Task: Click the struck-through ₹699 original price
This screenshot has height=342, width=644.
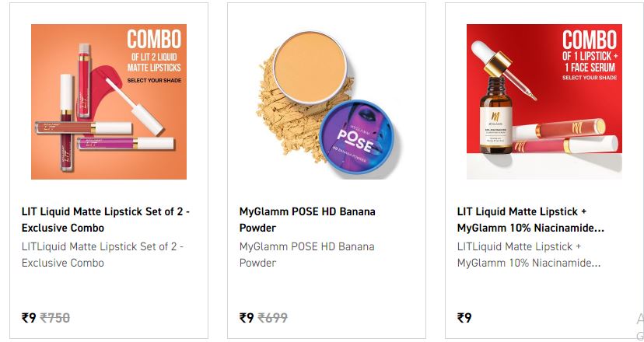Action: pyautogui.click(x=273, y=318)
